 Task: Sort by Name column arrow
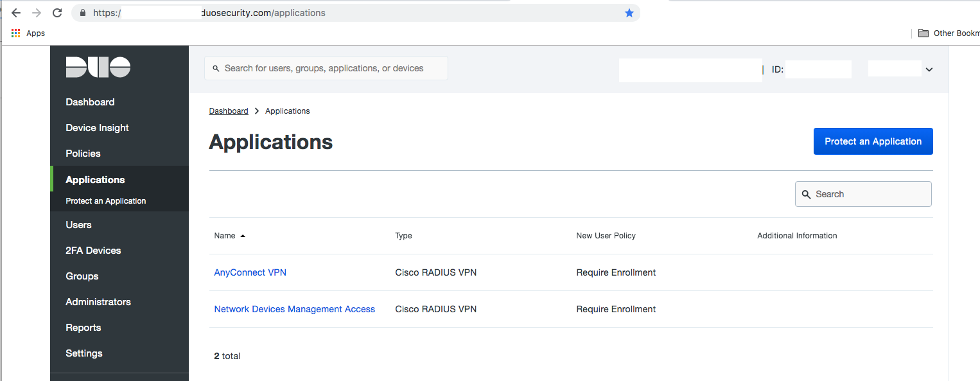(x=243, y=236)
